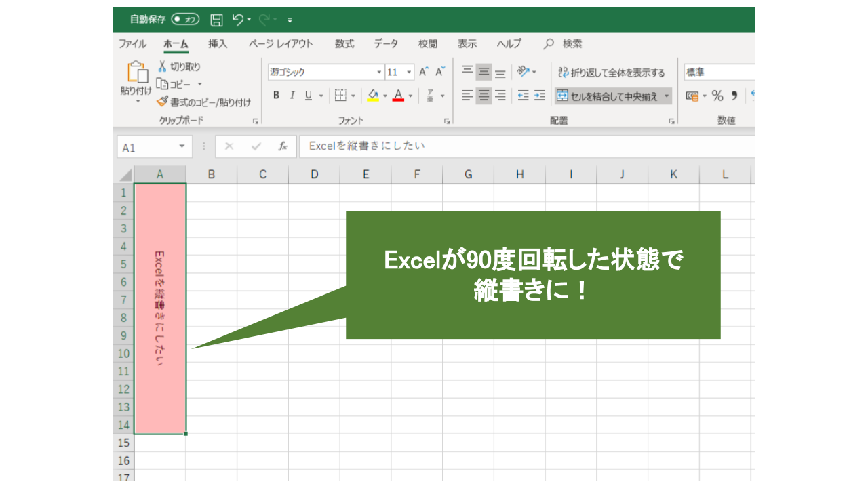Screen dimensions: 868x488
Task: Click the align left icon
Action: (467, 96)
